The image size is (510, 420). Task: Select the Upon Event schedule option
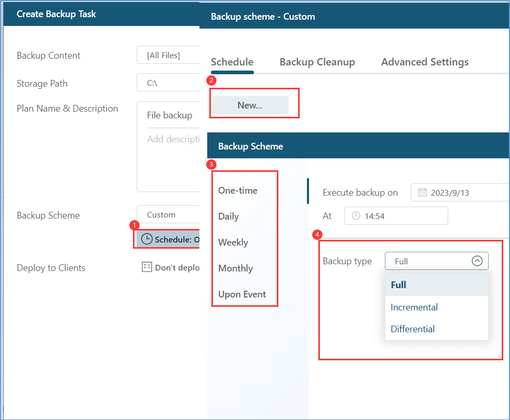pyautogui.click(x=242, y=294)
